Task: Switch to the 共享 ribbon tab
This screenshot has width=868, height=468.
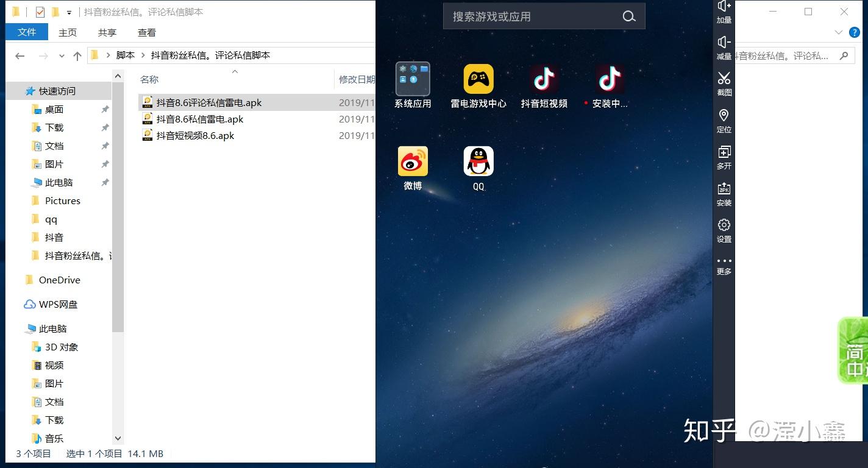Action: pyautogui.click(x=107, y=32)
